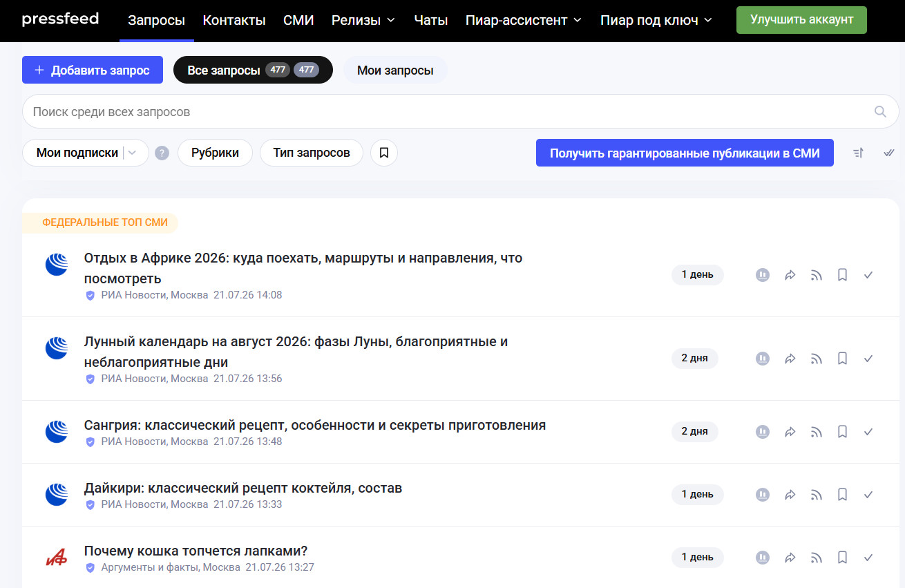Mark Почему кошка топчется request as read
905x588 pixels.
868,558
